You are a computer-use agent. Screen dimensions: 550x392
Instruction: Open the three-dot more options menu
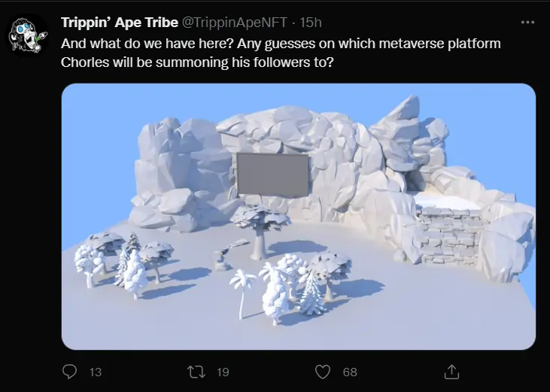[527, 22]
